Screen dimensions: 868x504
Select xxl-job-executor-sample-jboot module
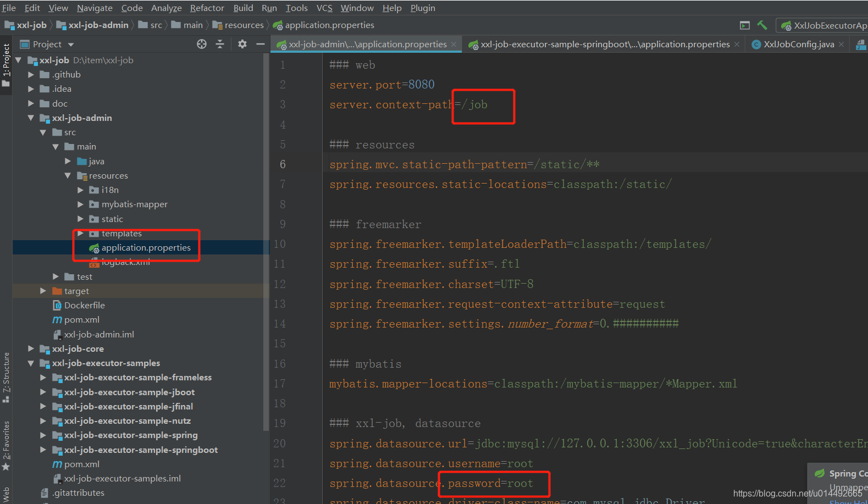coord(129,392)
